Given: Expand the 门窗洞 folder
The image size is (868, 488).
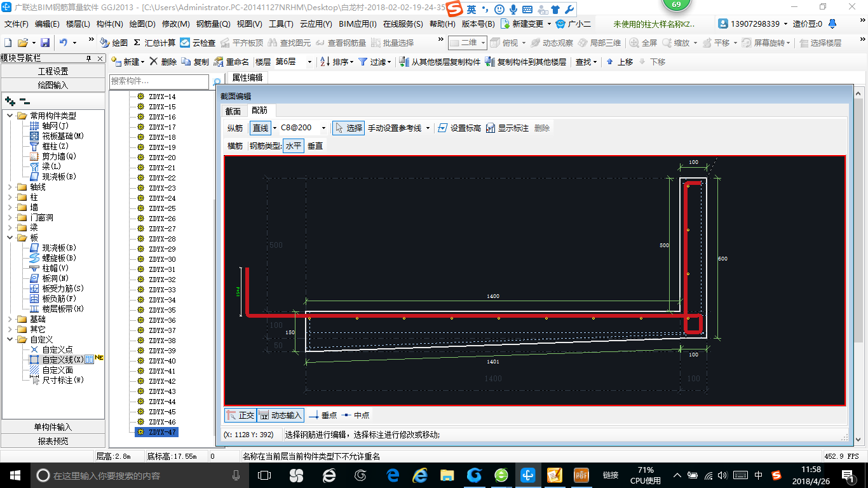Looking at the screenshot, I should pos(10,217).
